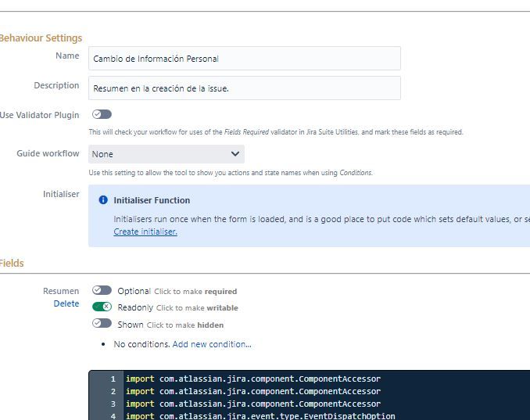Image resolution: width=530 pixels, height=420 pixels.
Task: Toggle Resumen Readonly switch to writable
Action: pos(102,307)
